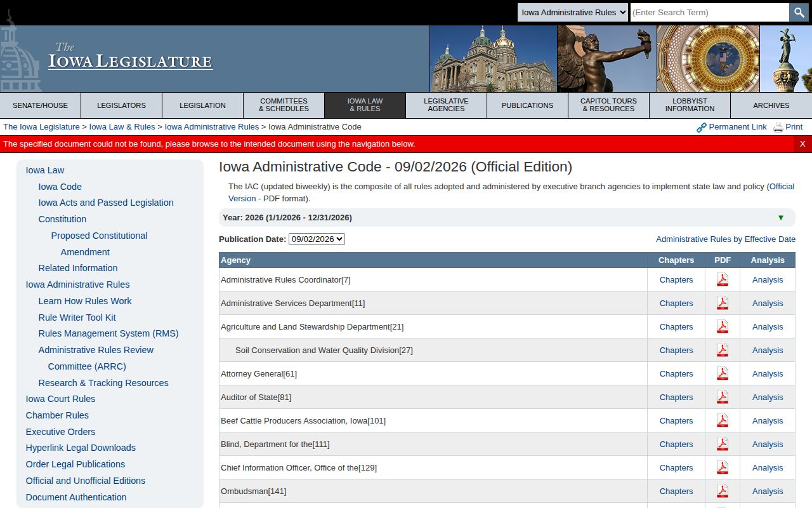Viewport: 812px width, 508px height.
Task: Open PDF for Auditor of State
Action: coord(723,398)
